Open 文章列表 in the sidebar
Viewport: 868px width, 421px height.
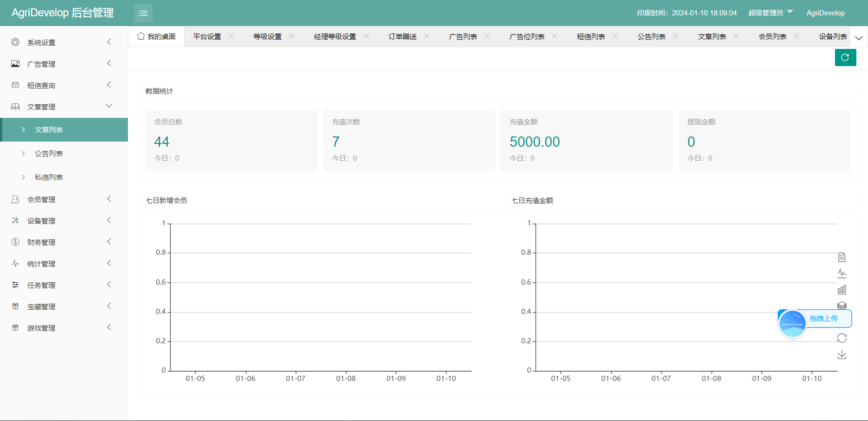64,129
